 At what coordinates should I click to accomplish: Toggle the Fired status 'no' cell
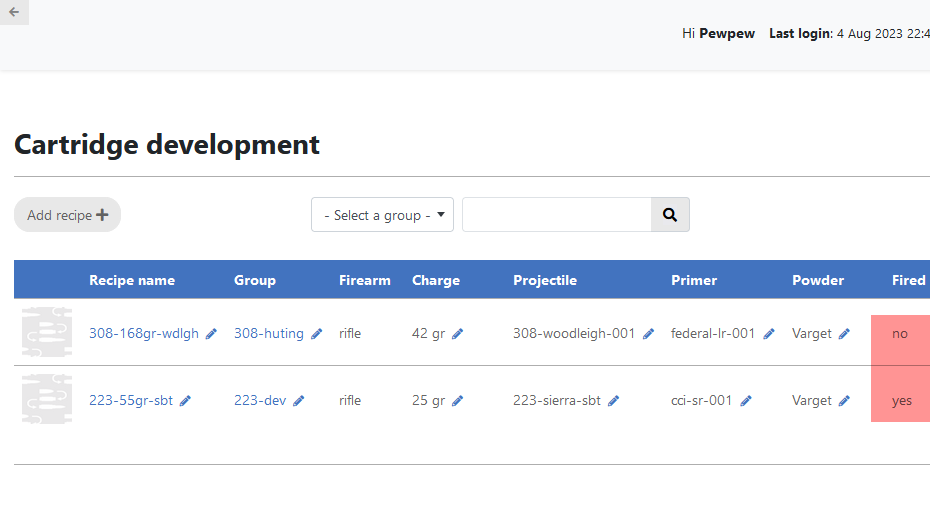(x=900, y=334)
